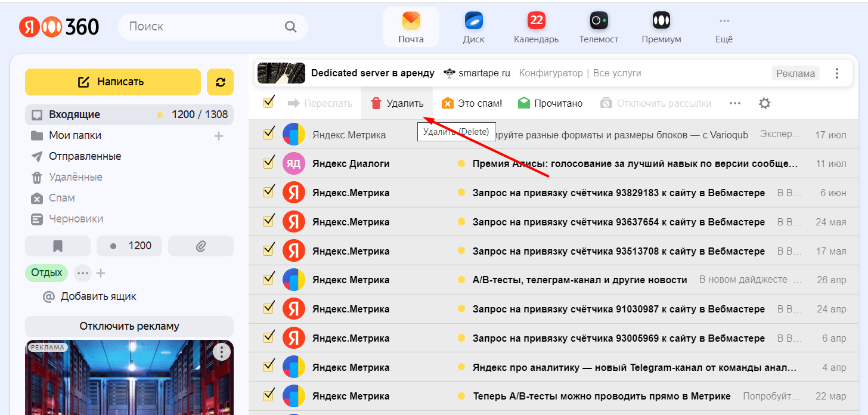The width and height of the screenshot is (868, 415).
Task: Click the mail settings gear icon
Action: (x=764, y=103)
